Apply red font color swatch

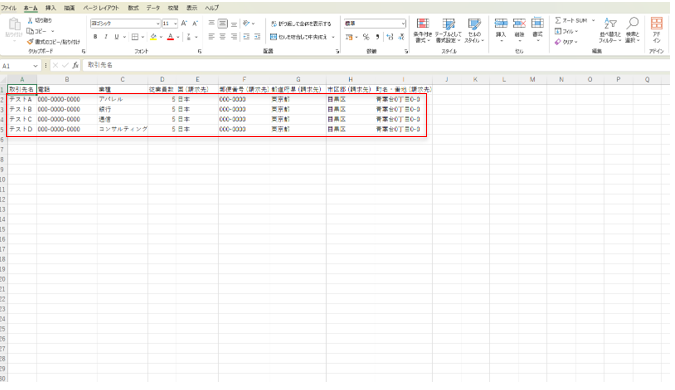coord(170,37)
